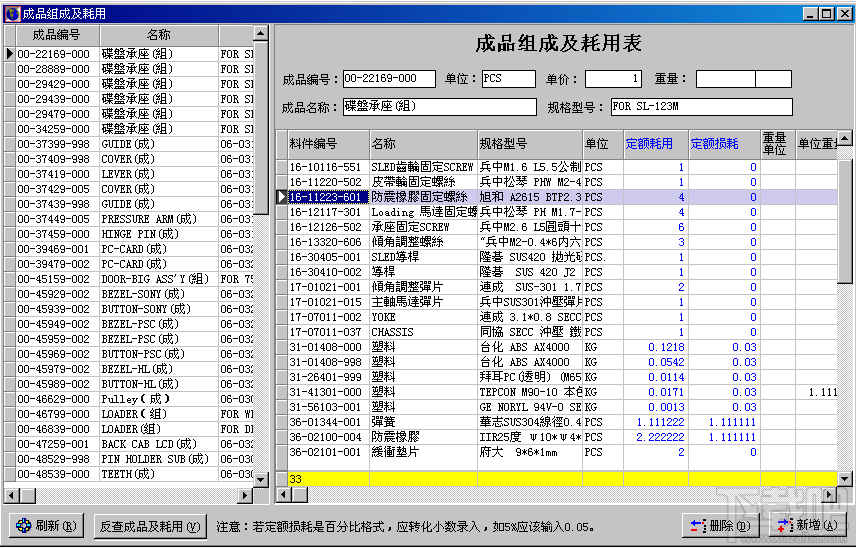Sort by the 定额耗用 column header

(655, 144)
